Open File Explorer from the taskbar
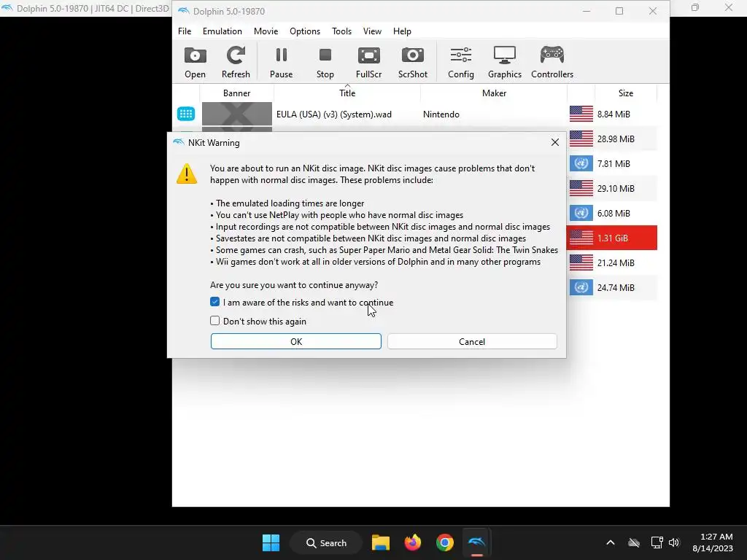The image size is (747, 560). (x=381, y=542)
